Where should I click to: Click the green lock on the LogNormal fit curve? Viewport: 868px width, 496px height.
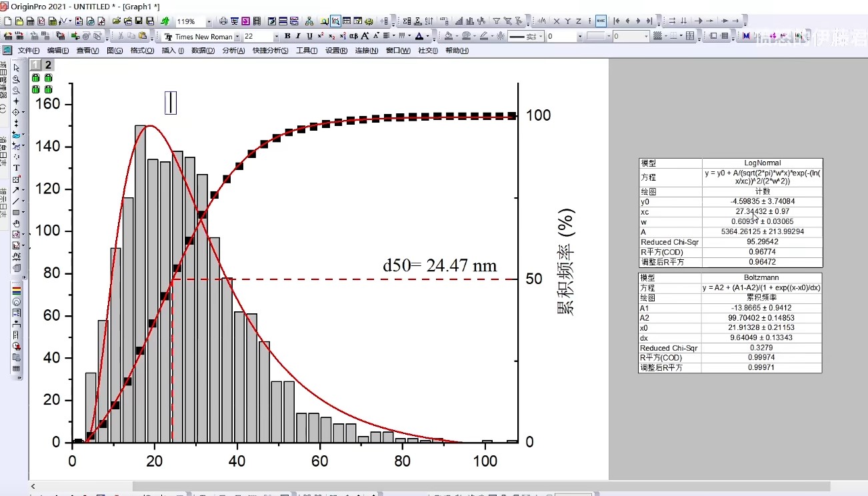pyautogui.click(x=35, y=78)
